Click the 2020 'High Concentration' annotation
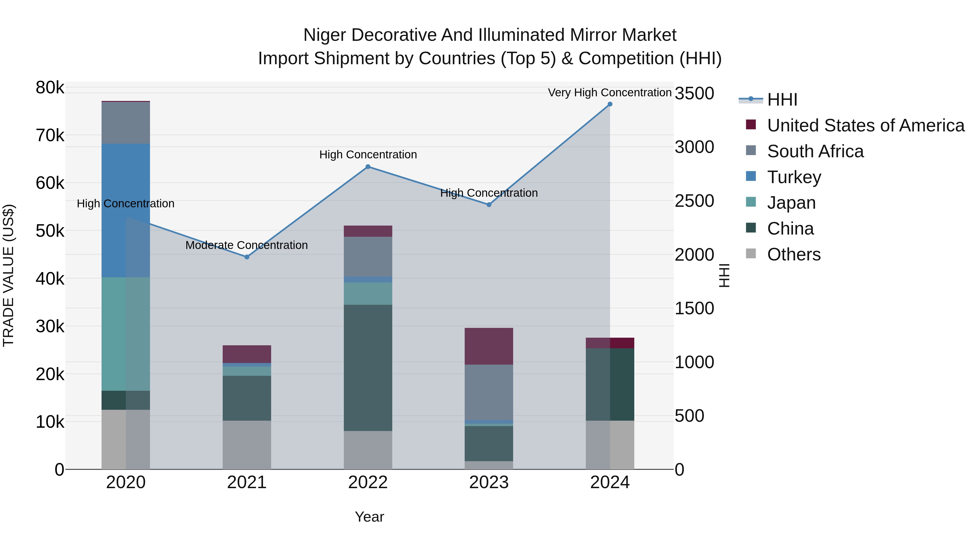Image resolution: width=980 pixels, height=551 pixels. (125, 204)
